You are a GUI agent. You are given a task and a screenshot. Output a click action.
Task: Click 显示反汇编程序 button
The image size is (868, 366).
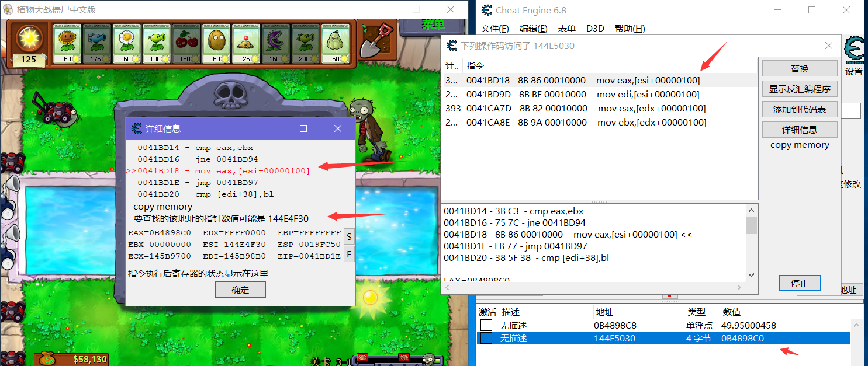click(x=800, y=89)
